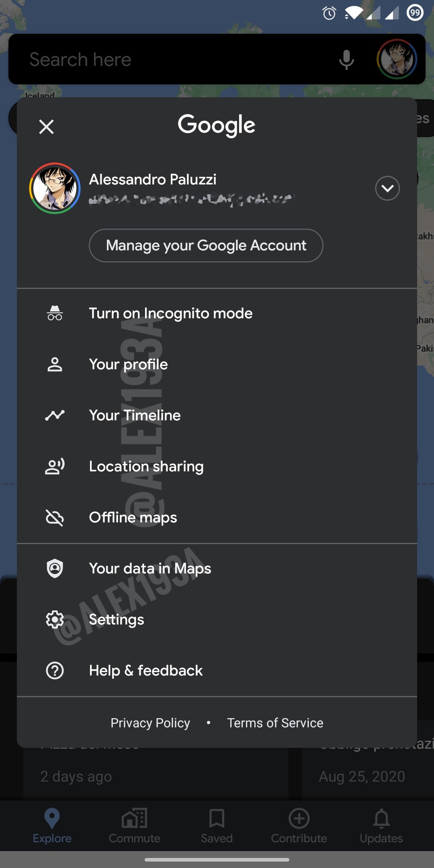Tap the Settings gear icon
Viewport: 434px width, 868px height.
click(55, 619)
